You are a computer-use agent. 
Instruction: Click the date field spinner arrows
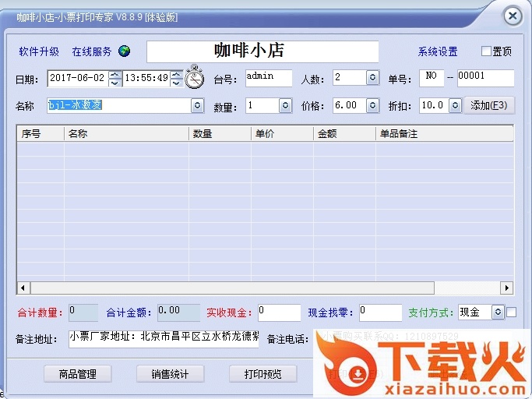[x=115, y=78]
